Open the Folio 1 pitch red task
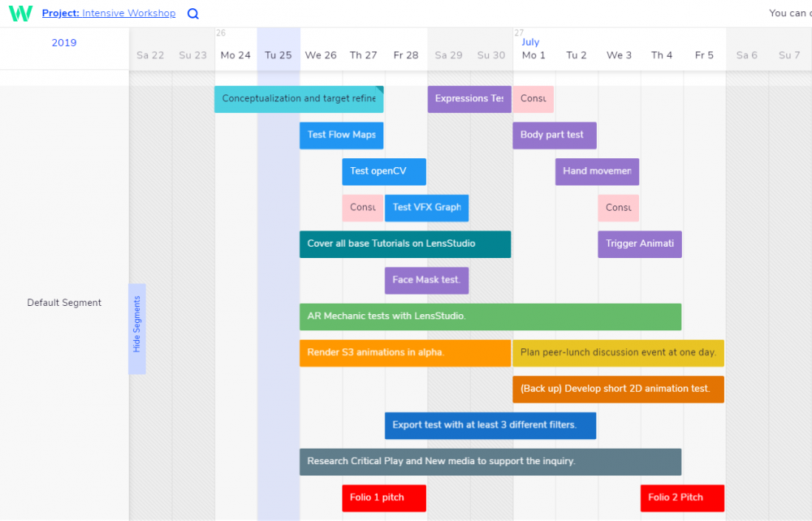The height and width of the screenshot is (521, 812). [383, 497]
